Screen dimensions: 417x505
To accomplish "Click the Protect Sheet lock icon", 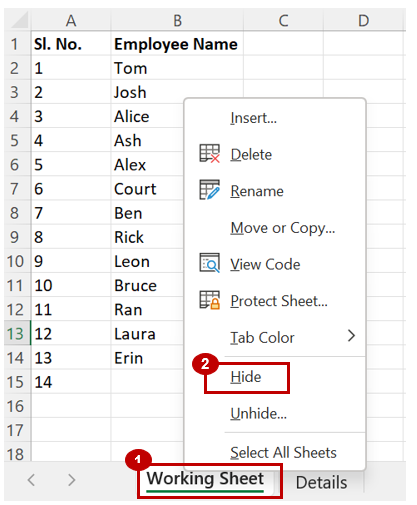I will (209, 300).
